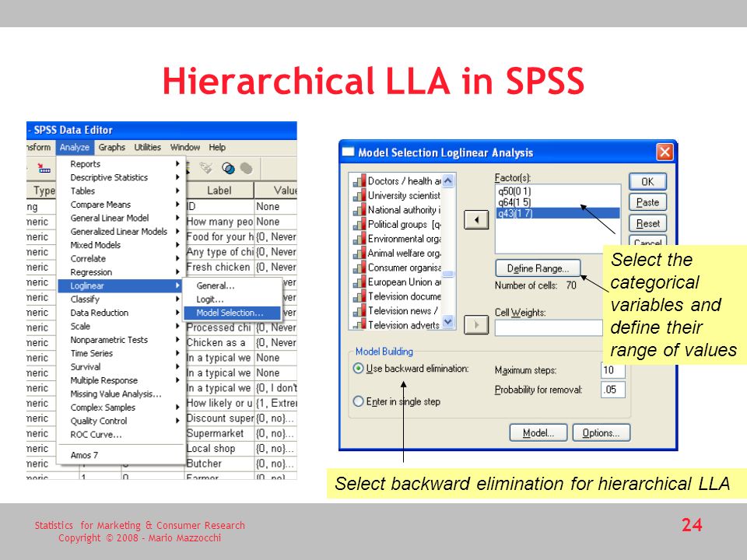Select Doctors / health variable icon
747x560 pixels.
359,181
